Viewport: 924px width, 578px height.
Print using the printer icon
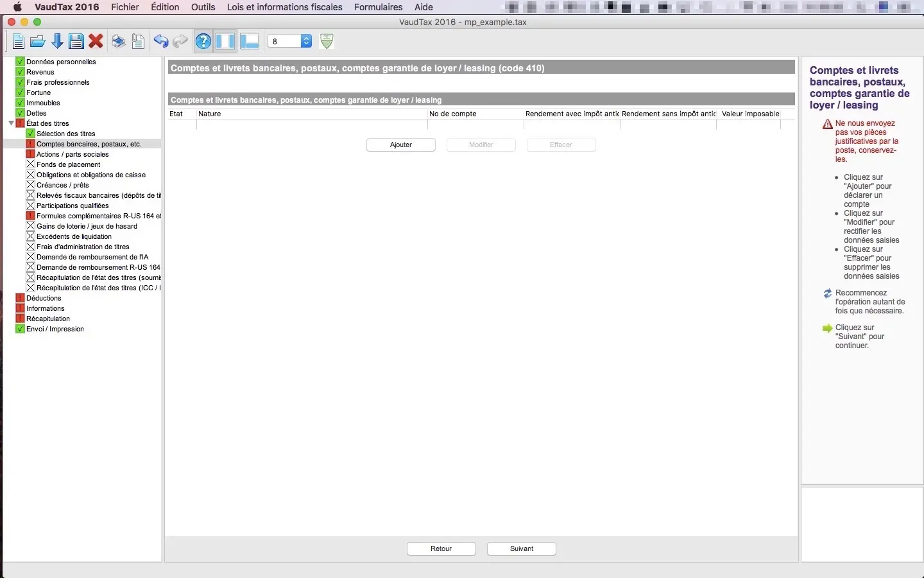pyautogui.click(x=119, y=42)
